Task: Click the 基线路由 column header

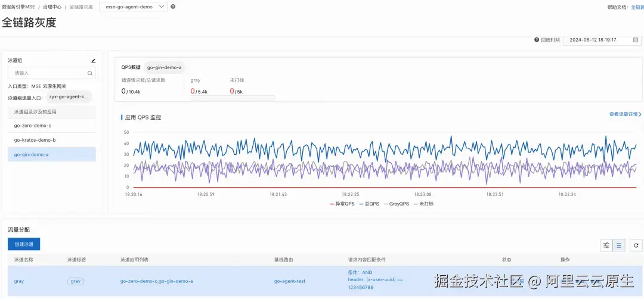Action: point(284,260)
